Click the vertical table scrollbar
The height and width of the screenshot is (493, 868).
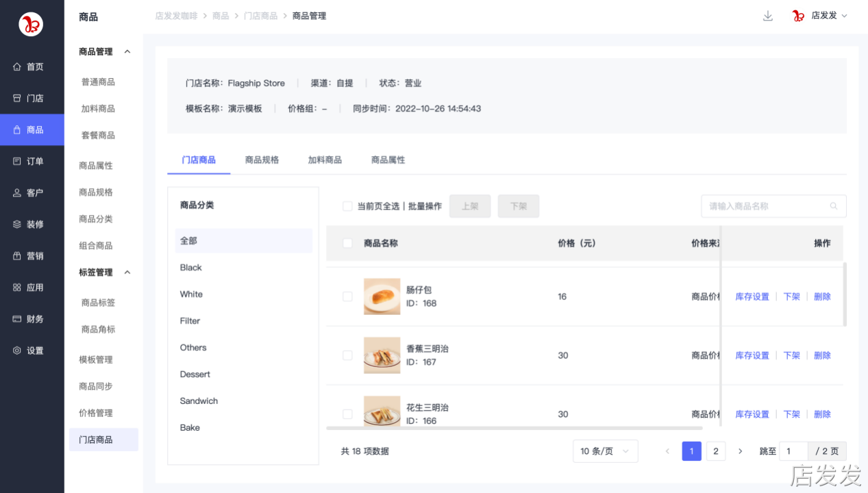(844, 294)
